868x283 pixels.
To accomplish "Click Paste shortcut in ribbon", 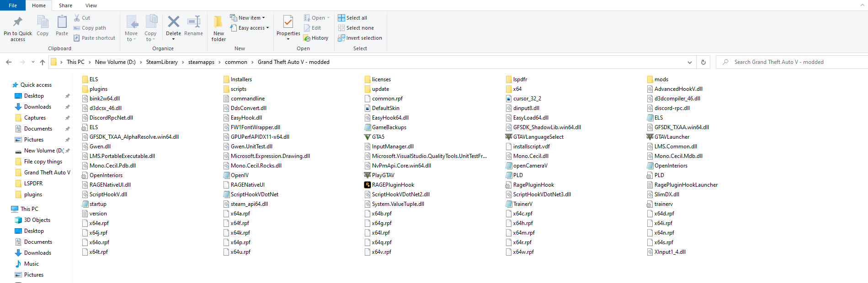I will point(94,38).
